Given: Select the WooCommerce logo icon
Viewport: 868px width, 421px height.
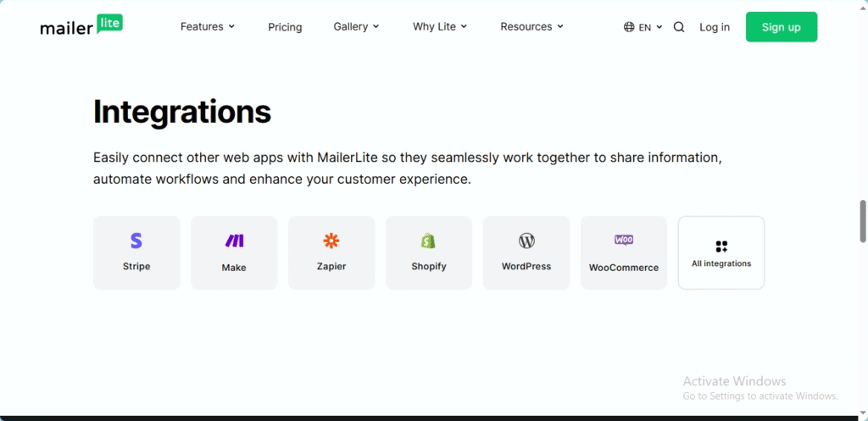Looking at the screenshot, I should point(624,240).
